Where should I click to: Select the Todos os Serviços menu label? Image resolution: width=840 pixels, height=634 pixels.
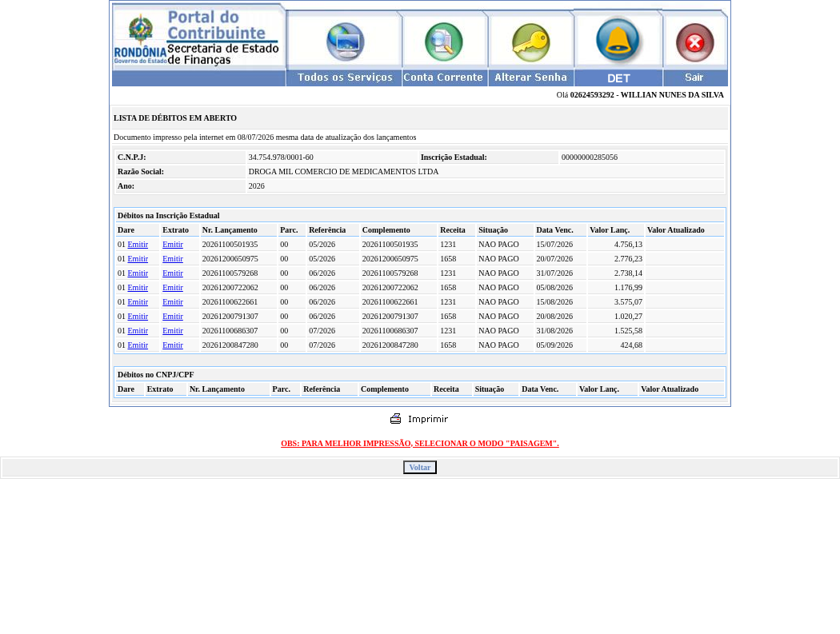point(345,78)
